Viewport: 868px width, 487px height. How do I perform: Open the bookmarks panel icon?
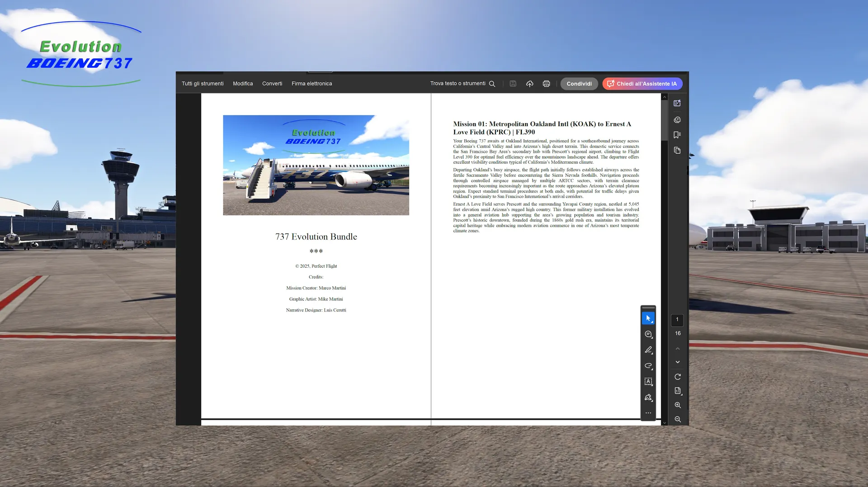(677, 135)
